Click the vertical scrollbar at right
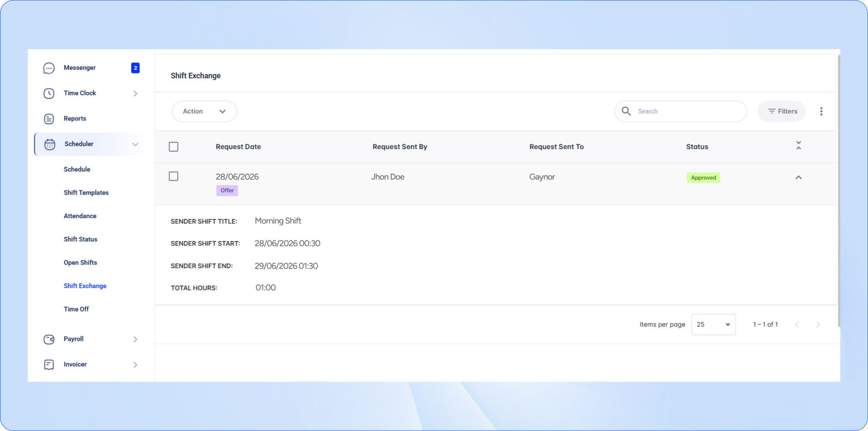The image size is (868, 431). tap(839, 191)
